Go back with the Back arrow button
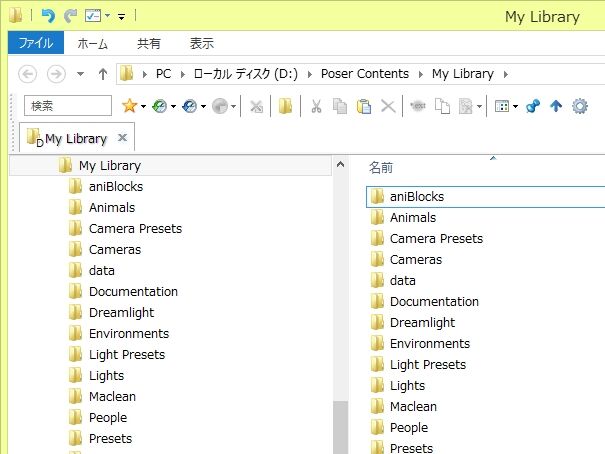Screen dimensions: 605x454 pos(27,74)
